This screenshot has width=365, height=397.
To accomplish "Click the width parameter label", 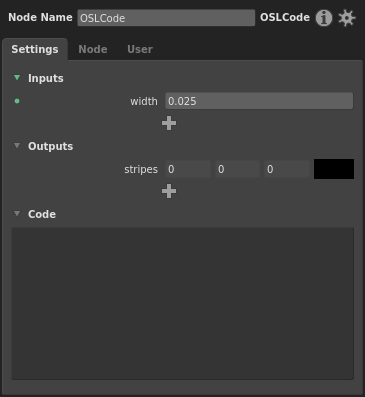I will pos(144,101).
